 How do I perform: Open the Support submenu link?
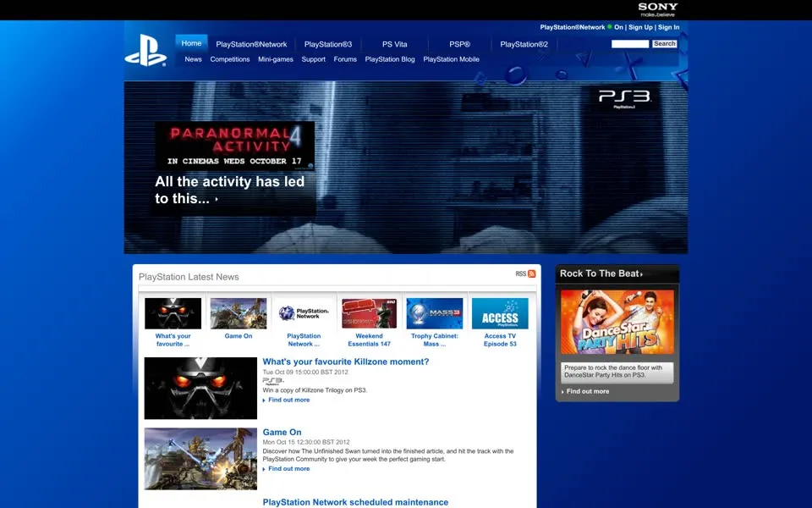313,59
